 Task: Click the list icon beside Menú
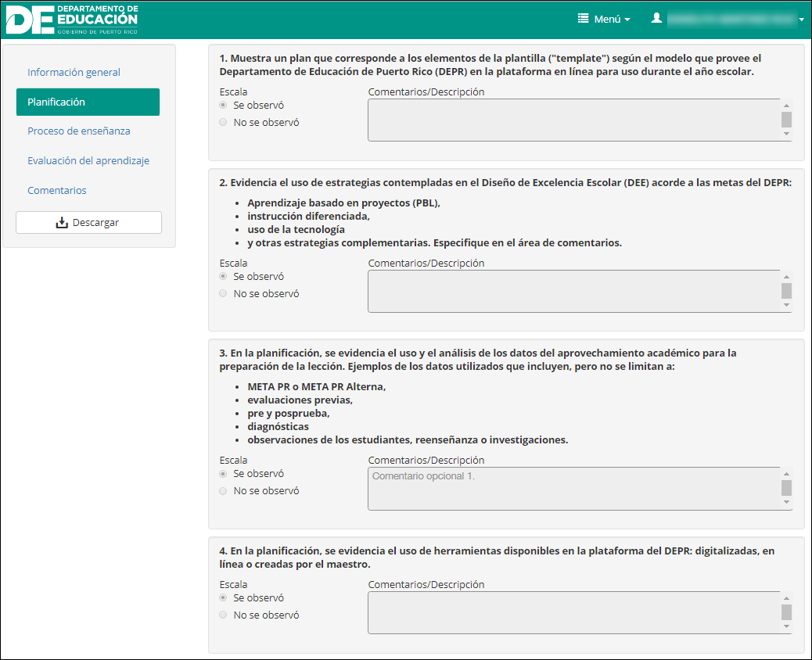pyautogui.click(x=584, y=19)
